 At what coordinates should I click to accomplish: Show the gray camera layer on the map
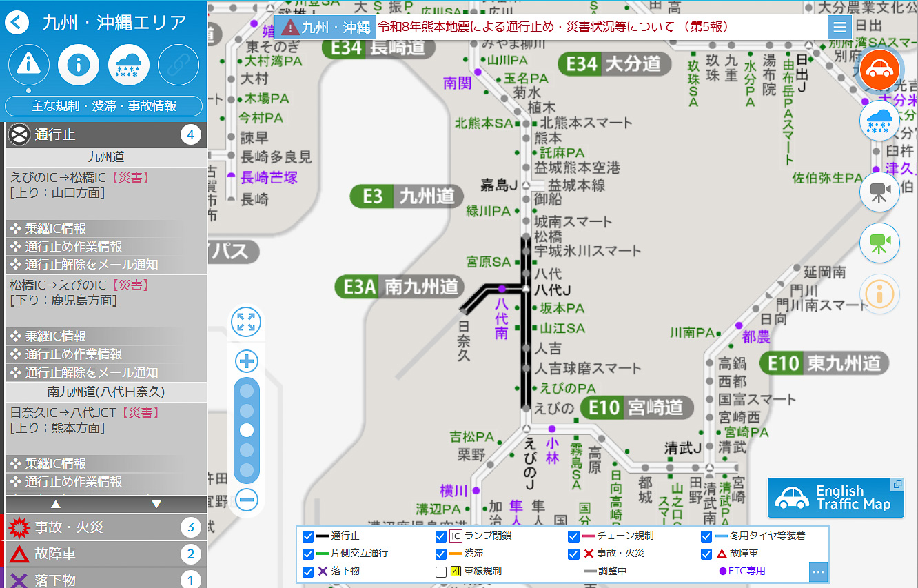879,191
